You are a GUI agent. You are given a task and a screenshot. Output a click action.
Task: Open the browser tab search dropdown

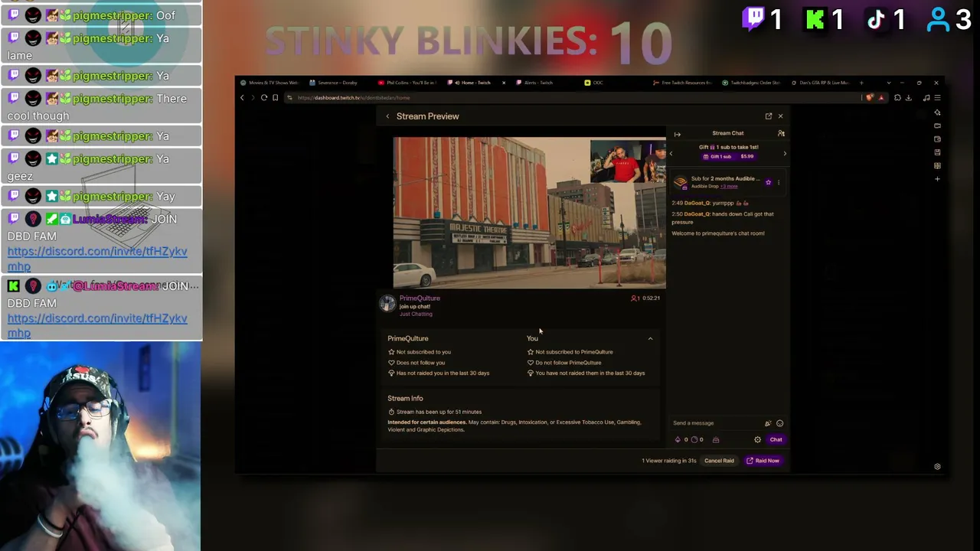pos(888,83)
